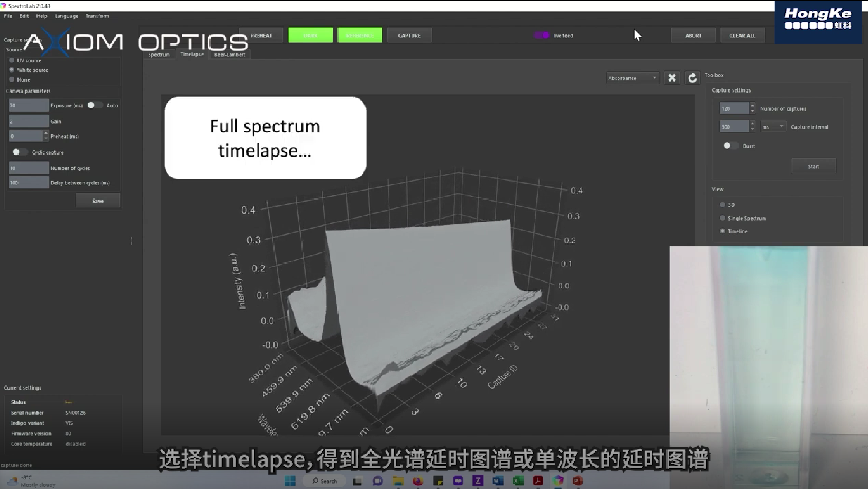This screenshot has width=868, height=489.
Task: Click the circular refresh arrow icon
Action: 692,78
